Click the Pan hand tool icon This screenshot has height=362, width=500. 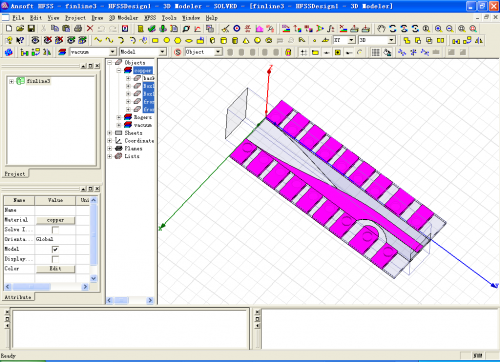(x=381, y=29)
